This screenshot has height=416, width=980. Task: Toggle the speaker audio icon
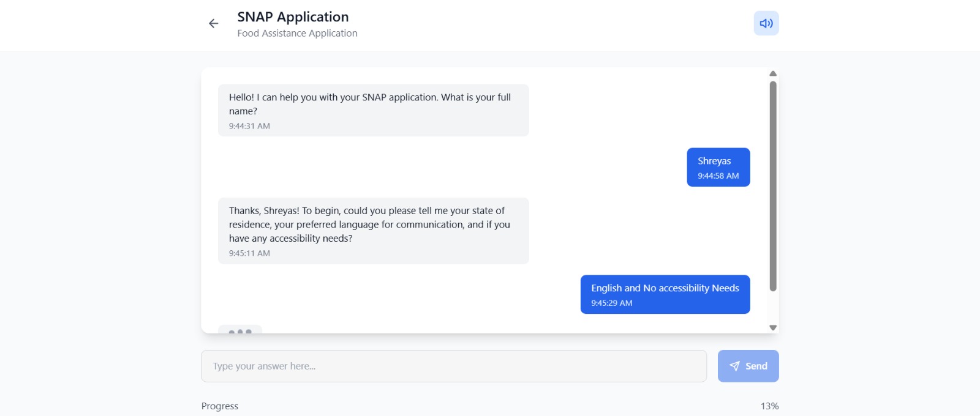coord(766,23)
